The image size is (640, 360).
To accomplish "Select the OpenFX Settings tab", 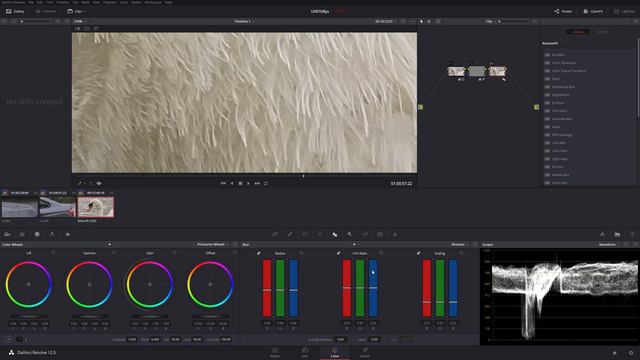I will (602, 32).
